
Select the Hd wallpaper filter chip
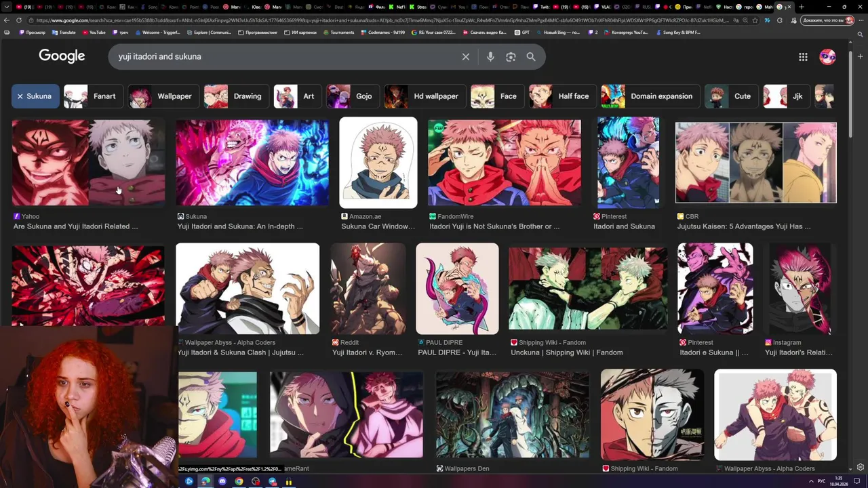click(x=425, y=96)
